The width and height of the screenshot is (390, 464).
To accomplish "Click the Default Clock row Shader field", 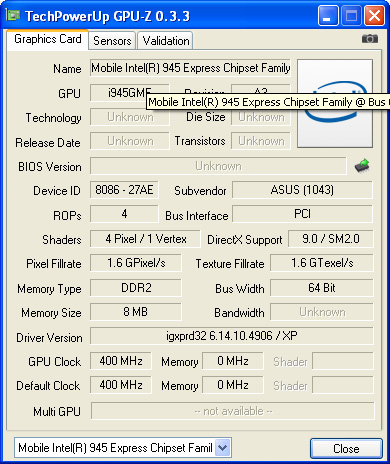I will [x=343, y=385].
